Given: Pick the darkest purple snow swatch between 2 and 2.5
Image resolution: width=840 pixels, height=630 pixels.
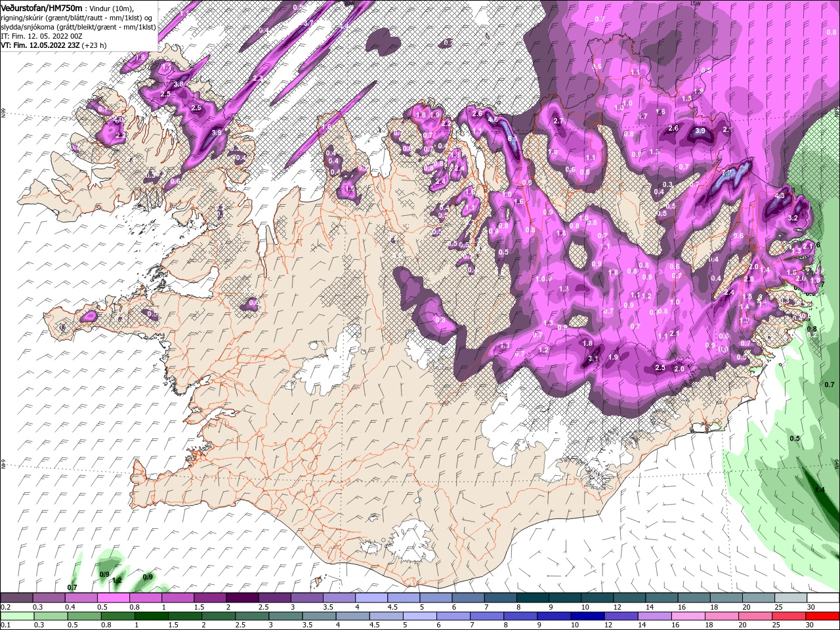Looking at the screenshot, I should (x=242, y=598).
